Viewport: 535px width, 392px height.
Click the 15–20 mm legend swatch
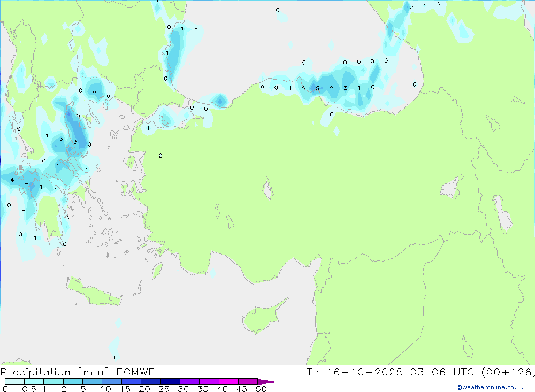click(x=132, y=381)
